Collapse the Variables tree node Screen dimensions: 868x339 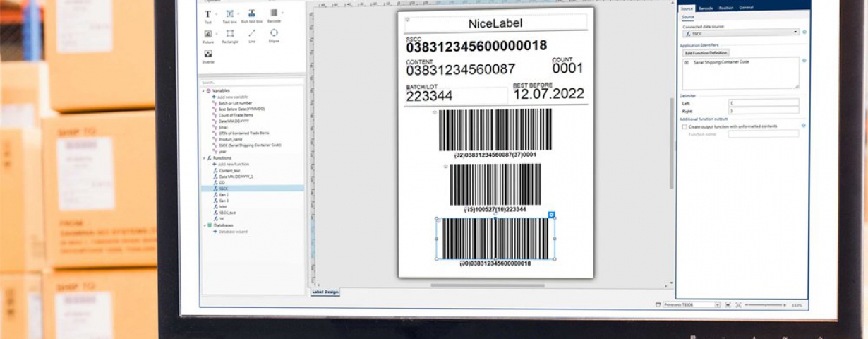pos(204,90)
